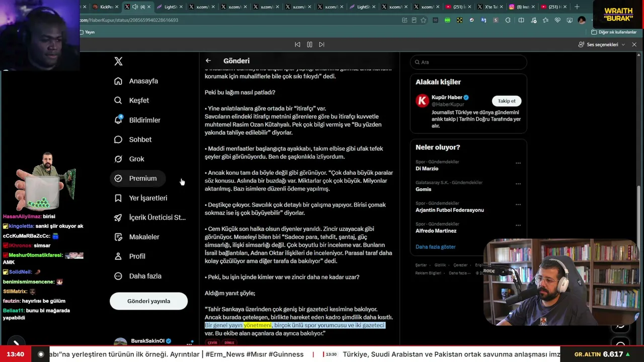Open the Gomis trending topic
Screen dimensions: 644x362
424,190
